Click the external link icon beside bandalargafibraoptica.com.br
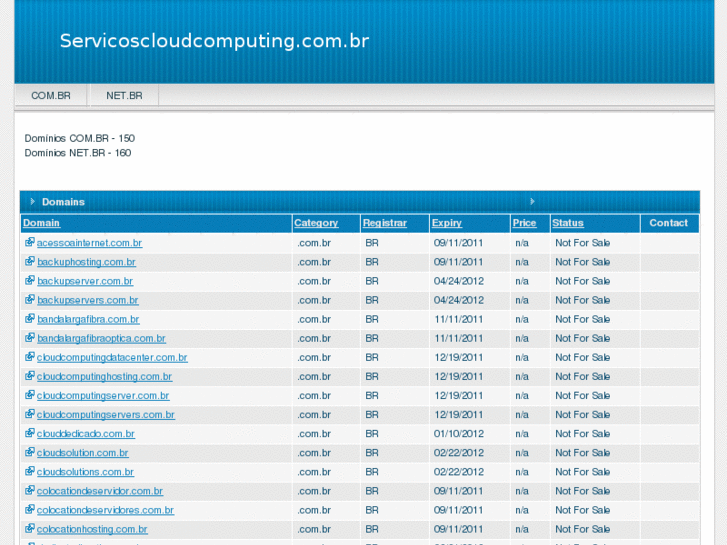Image resolution: width=727 pixels, height=545 pixels. point(30,337)
